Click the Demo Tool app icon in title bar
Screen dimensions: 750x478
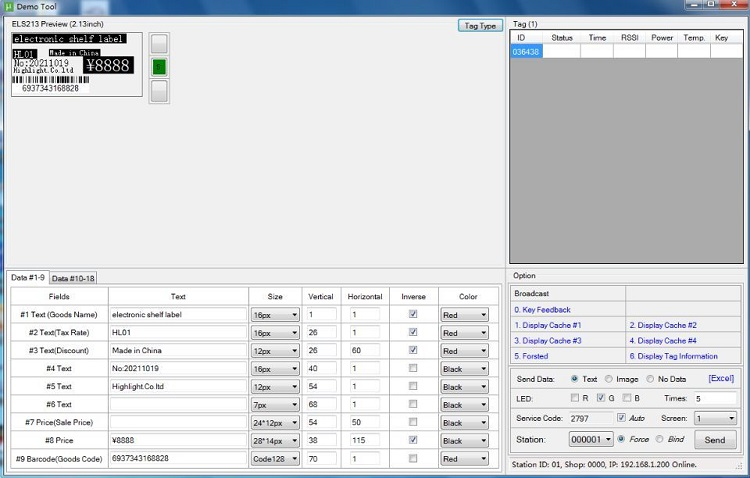coord(8,7)
